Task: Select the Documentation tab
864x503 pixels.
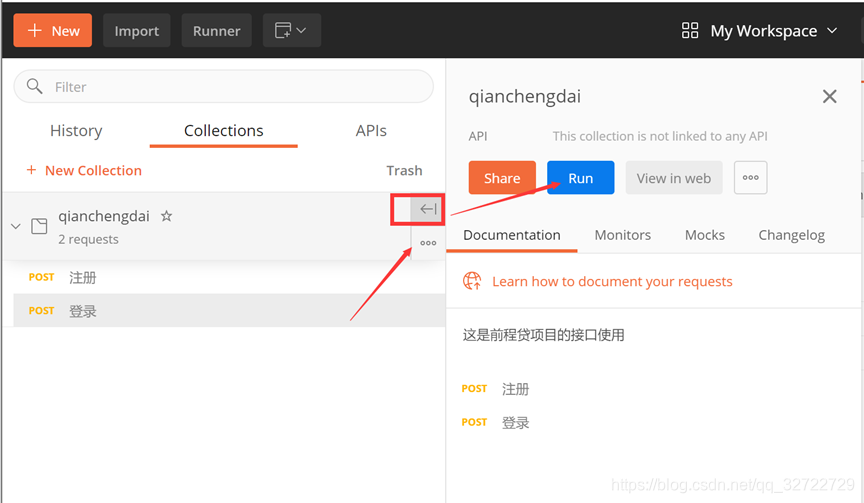Action: 512,235
